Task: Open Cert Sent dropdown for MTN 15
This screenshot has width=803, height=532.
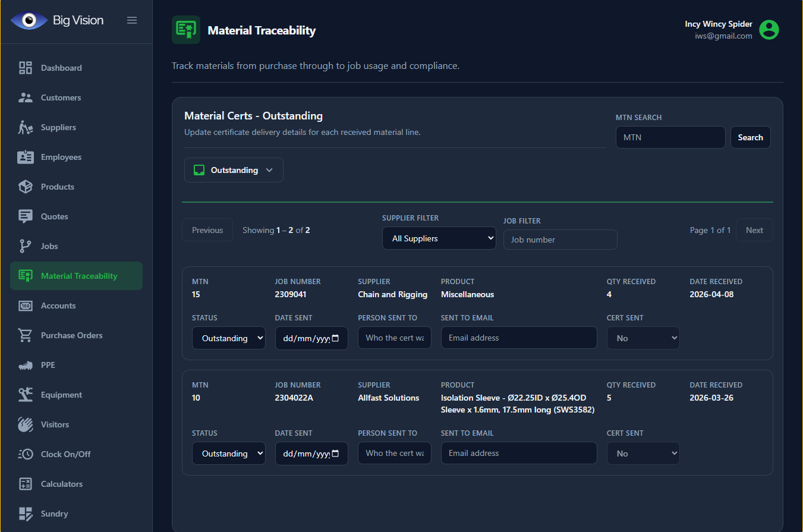Action: 643,338
